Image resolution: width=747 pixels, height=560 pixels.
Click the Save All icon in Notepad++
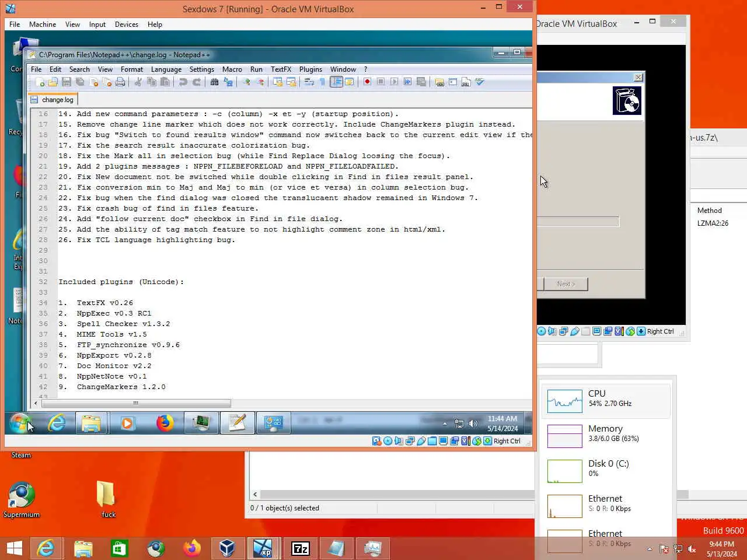pos(80,82)
